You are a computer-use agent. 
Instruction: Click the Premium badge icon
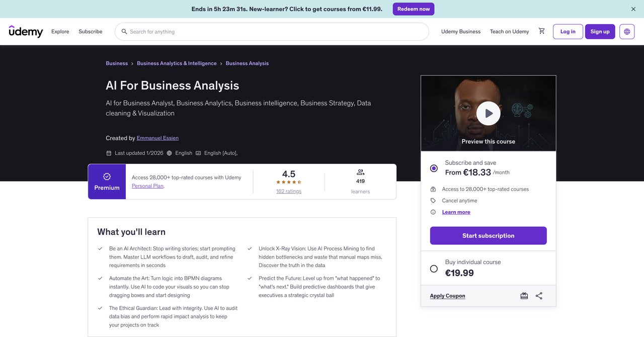point(107,177)
